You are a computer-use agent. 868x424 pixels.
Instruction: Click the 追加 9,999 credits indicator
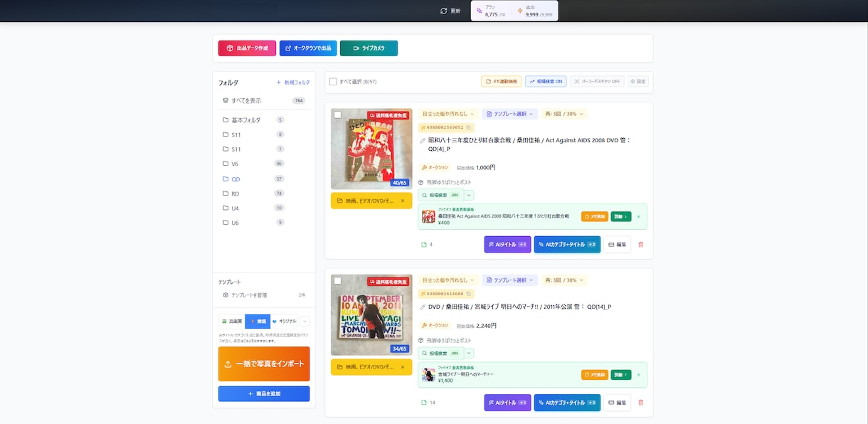pyautogui.click(x=535, y=11)
